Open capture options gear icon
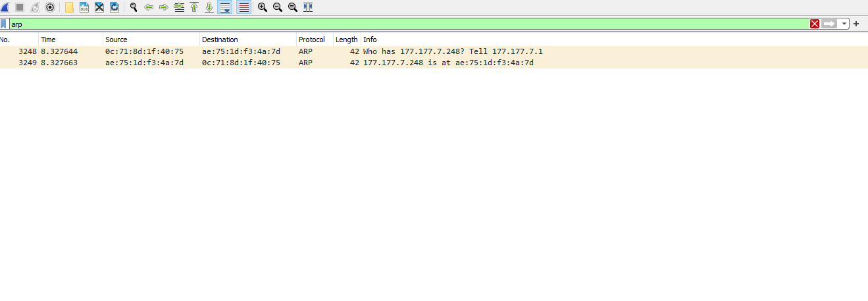This screenshot has width=868, height=301. coord(49,7)
